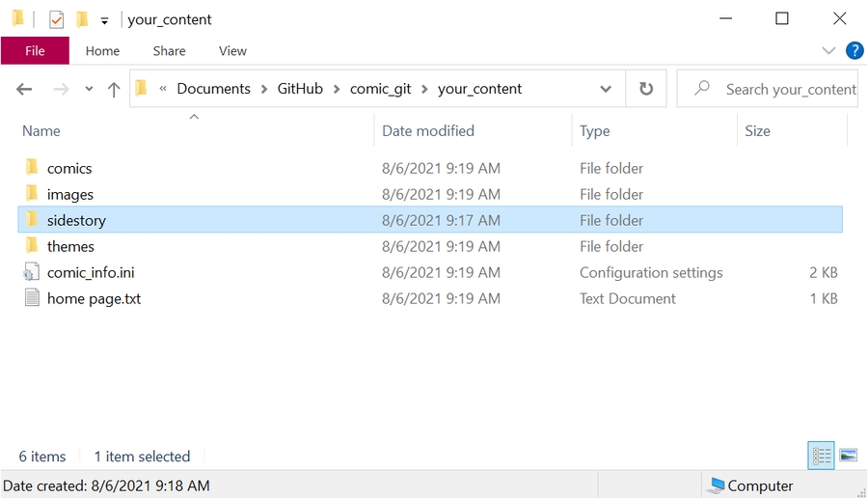Click the New folder icon in title bar
This screenshot has width=868, height=499.
[x=82, y=19]
